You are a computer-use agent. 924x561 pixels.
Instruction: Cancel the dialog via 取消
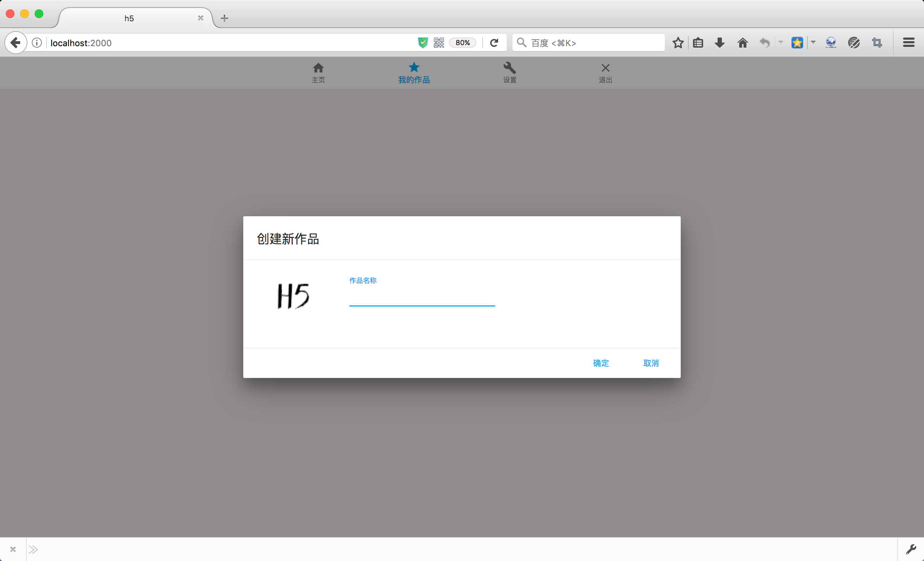point(651,363)
